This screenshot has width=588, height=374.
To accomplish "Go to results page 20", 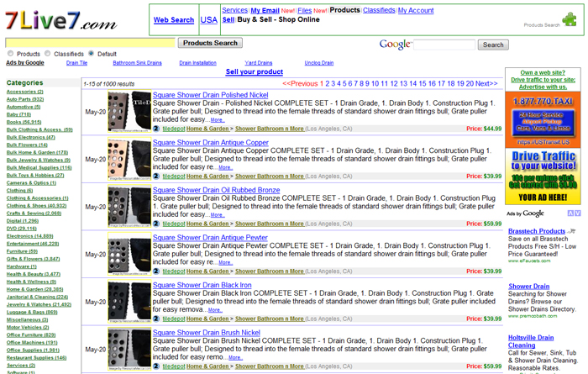I will click(470, 84).
